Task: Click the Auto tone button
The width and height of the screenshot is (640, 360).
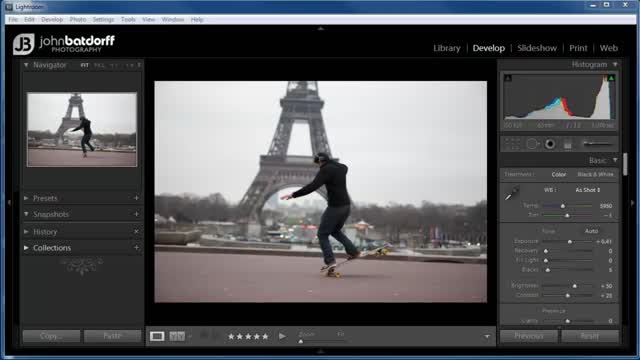Action: [591, 231]
